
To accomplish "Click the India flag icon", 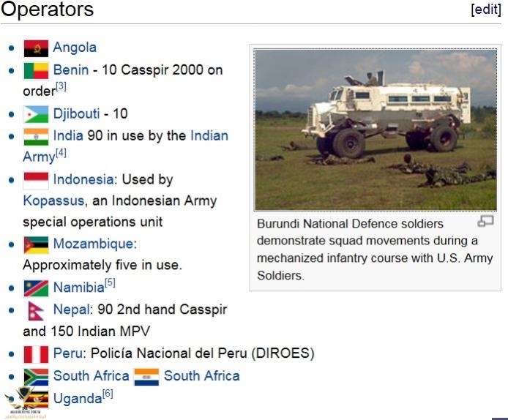I will 36,136.
